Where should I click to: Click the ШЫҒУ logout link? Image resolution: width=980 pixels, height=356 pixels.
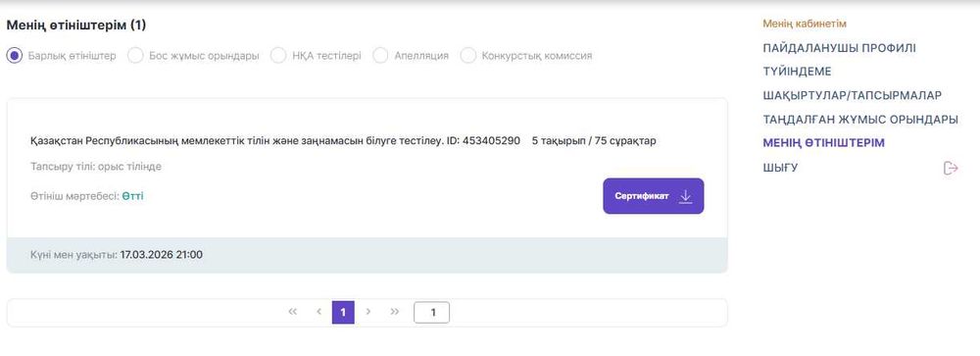pos(780,169)
